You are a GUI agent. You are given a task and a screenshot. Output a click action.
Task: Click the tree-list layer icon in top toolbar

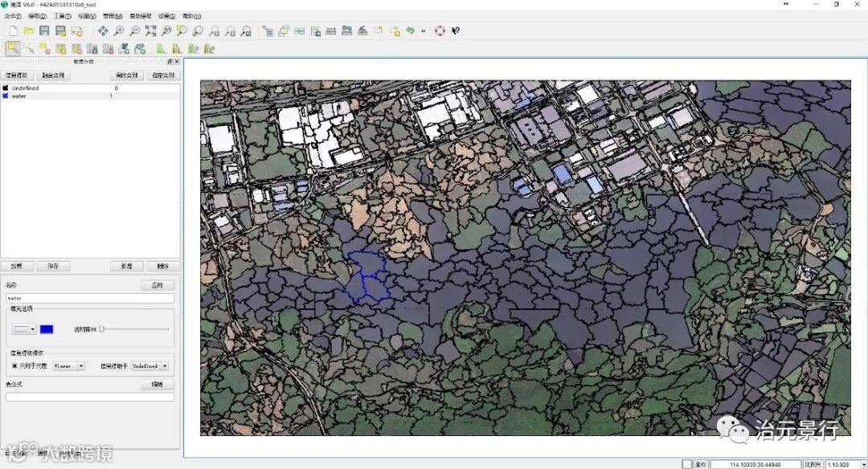[x=268, y=31]
